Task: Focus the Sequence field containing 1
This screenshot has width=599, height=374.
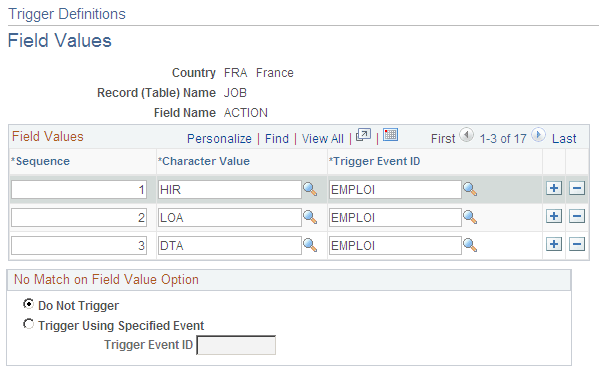Action: click(79, 189)
